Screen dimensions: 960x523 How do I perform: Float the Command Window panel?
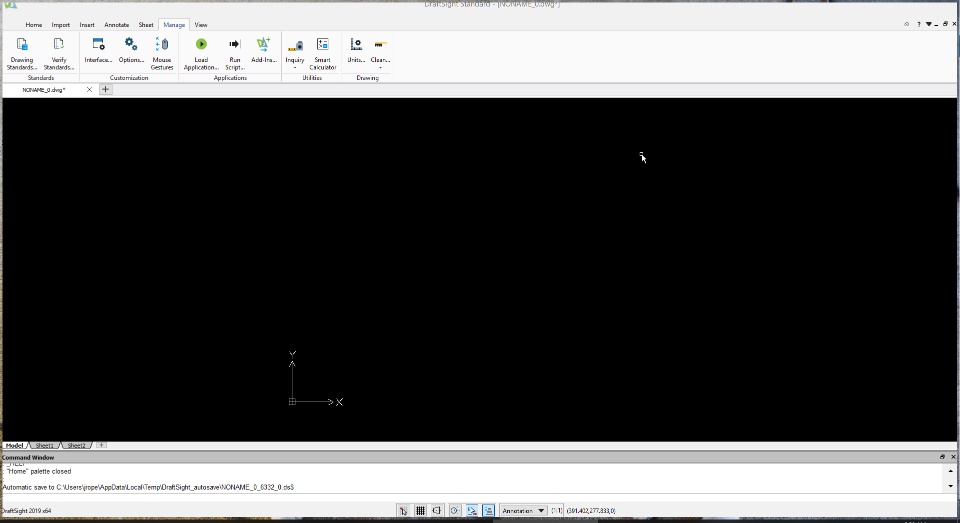942,457
